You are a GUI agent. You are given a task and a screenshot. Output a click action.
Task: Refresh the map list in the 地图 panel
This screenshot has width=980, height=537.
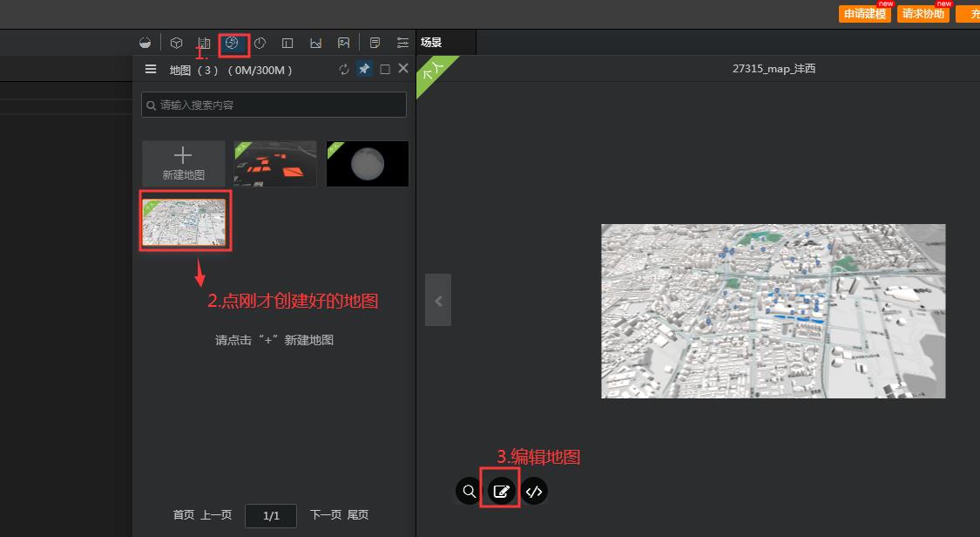point(343,69)
